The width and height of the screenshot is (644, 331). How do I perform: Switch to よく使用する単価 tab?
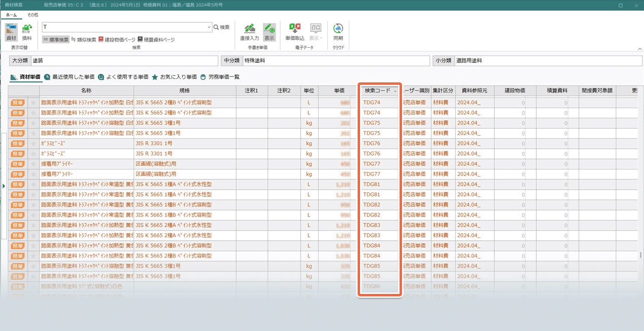point(123,77)
